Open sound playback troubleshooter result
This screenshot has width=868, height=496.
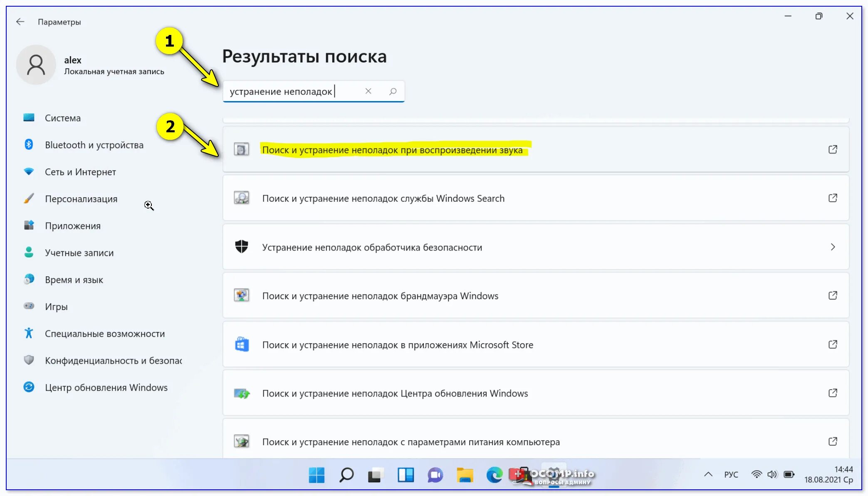point(536,149)
